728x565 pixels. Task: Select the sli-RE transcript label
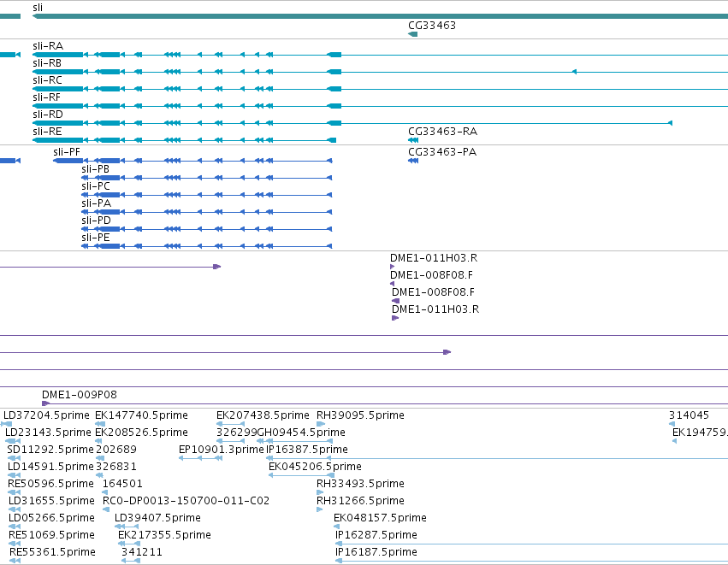pos(47,132)
